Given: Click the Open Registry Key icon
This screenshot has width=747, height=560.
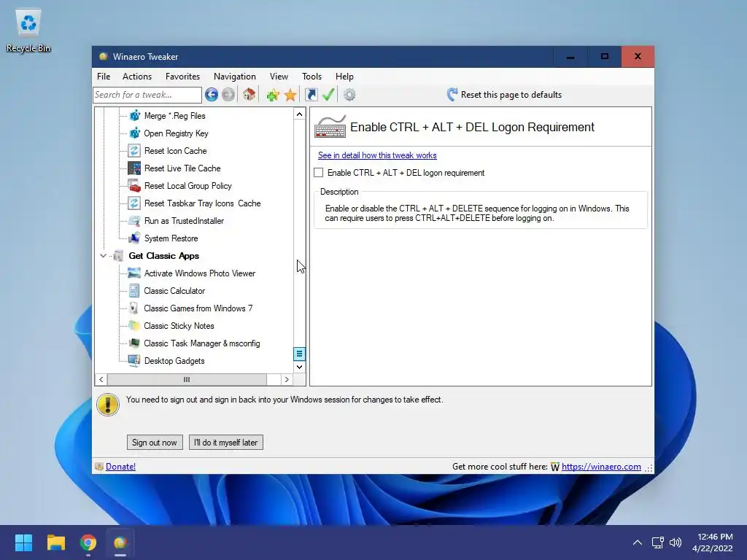Looking at the screenshot, I should [x=135, y=133].
